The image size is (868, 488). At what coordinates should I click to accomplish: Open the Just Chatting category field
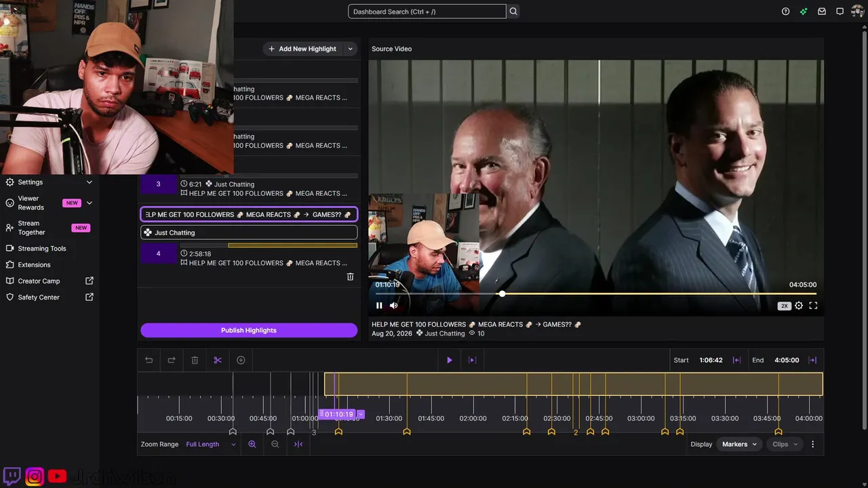[x=249, y=232]
